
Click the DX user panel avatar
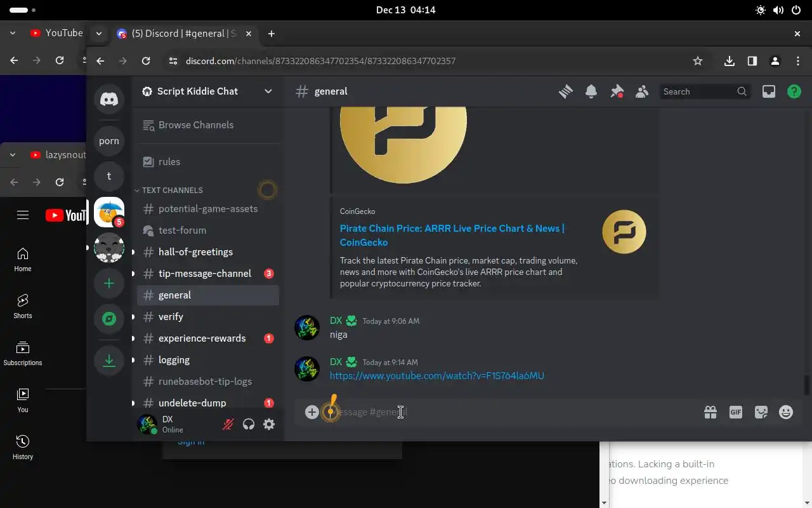click(x=147, y=424)
